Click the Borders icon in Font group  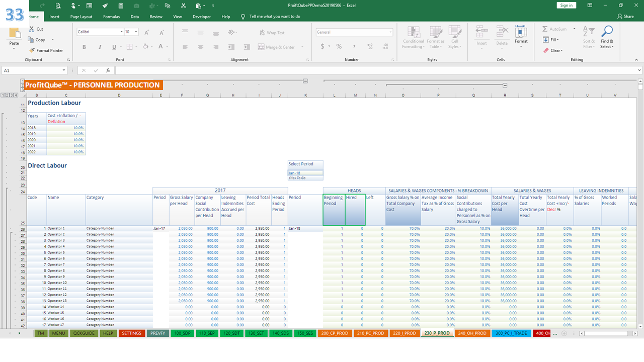(x=129, y=47)
